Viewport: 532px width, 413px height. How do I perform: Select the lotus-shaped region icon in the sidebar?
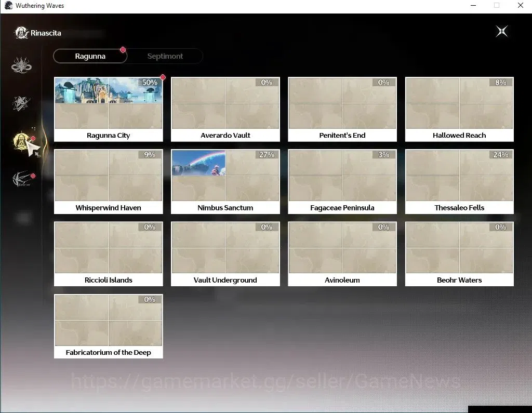coord(21,65)
